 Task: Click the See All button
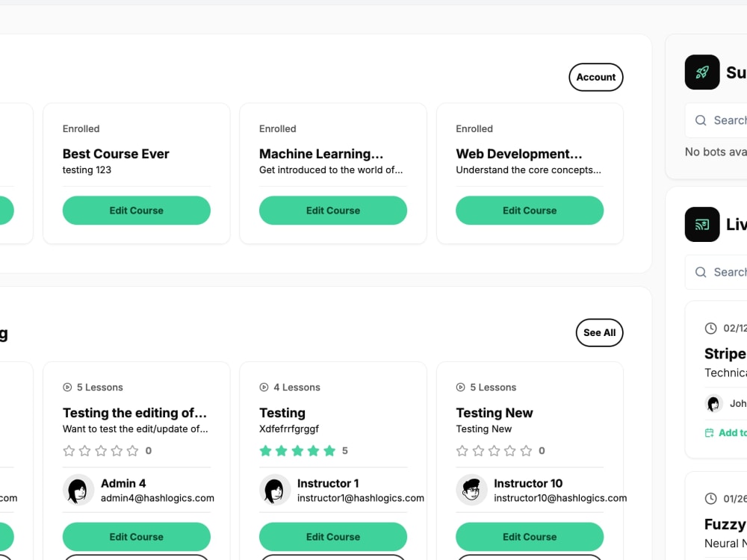point(599,333)
